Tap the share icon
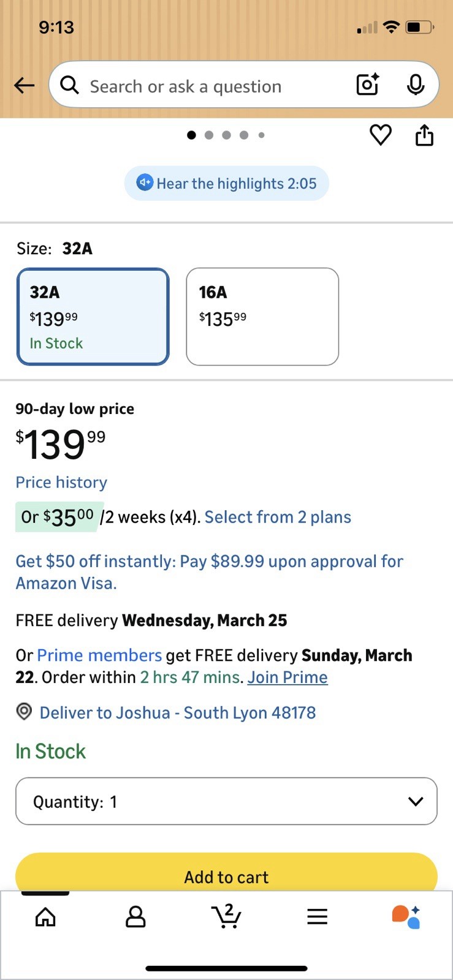The width and height of the screenshot is (453, 980). pyautogui.click(x=424, y=135)
